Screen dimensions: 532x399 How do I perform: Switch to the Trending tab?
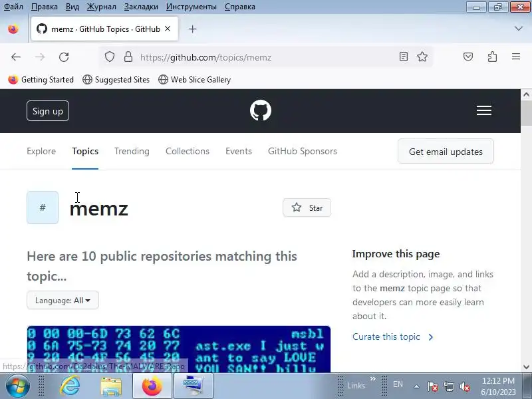[132, 152]
